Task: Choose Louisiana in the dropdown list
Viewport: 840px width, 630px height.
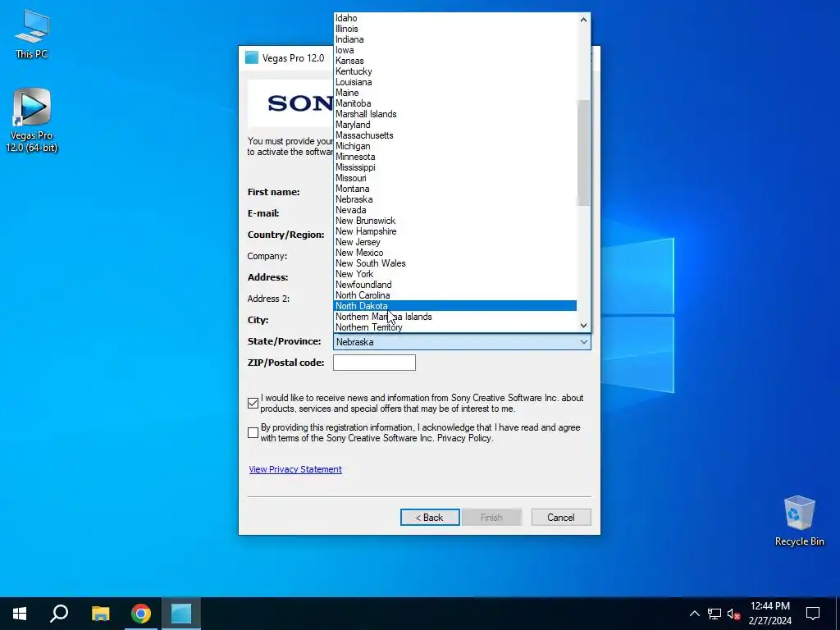Action: pyautogui.click(x=454, y=82)
